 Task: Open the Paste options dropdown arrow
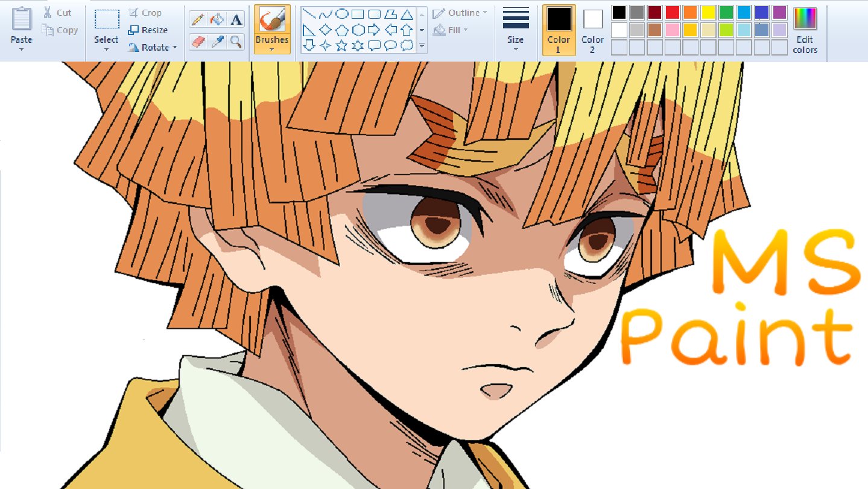point(22,50)
